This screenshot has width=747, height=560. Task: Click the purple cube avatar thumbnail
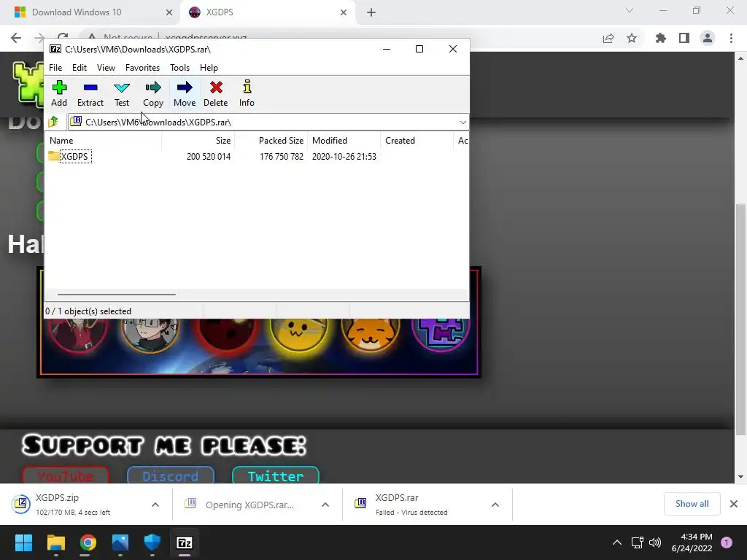[x=441, y=334]
